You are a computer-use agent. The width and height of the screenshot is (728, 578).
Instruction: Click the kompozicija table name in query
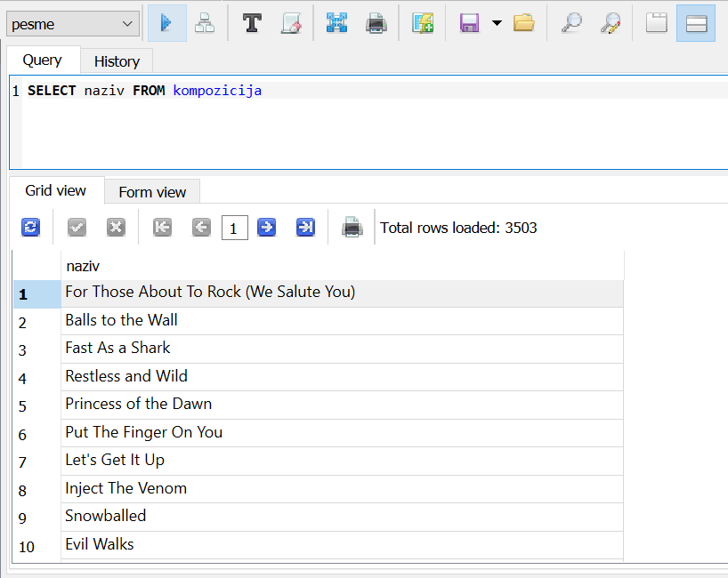point(217,91)
